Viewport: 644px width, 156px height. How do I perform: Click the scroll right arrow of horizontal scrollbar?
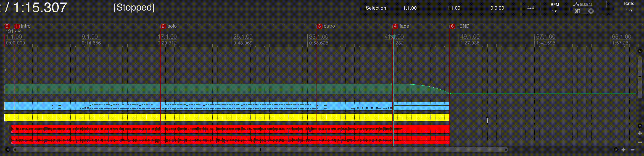[616, 150]
